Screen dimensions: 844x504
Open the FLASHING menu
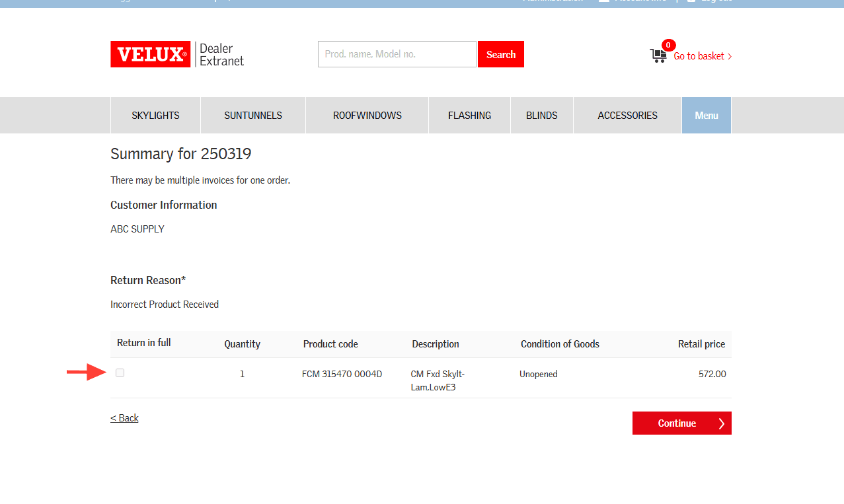click(469, 116)
